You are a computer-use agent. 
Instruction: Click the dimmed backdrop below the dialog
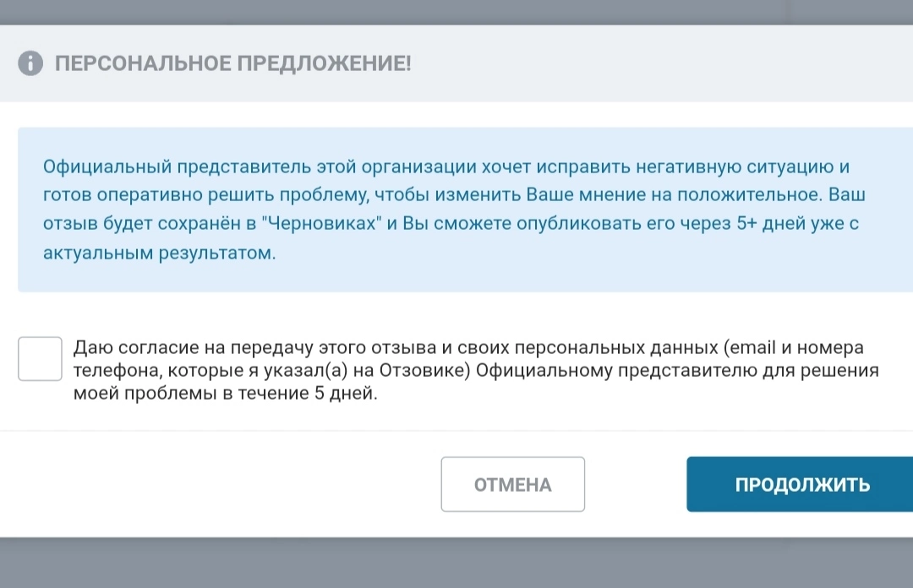(x=456, y=563)
